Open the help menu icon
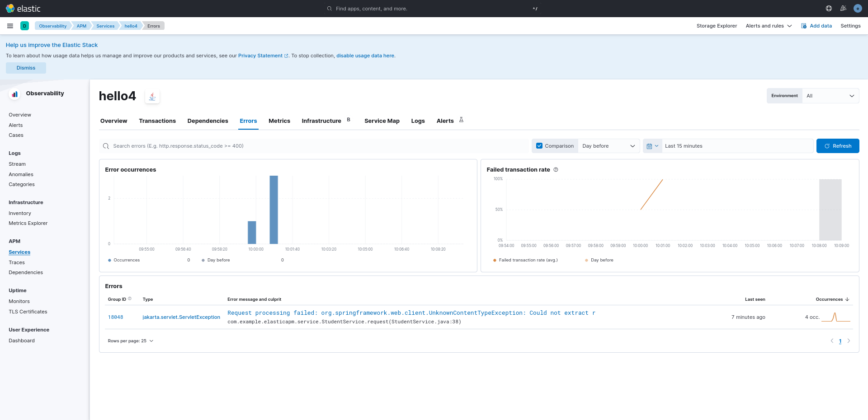868x420 pixels. click(829, 9)
